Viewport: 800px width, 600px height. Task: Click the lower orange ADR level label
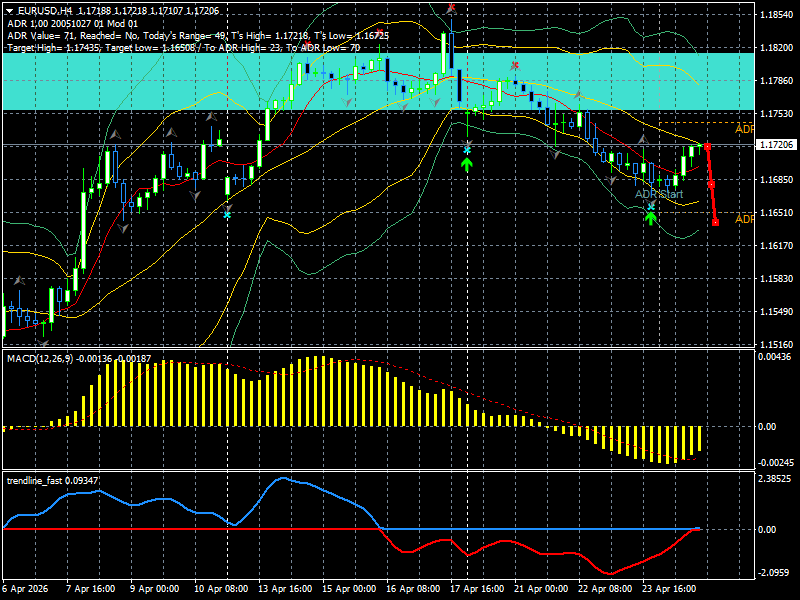click(x=744, y=219)
